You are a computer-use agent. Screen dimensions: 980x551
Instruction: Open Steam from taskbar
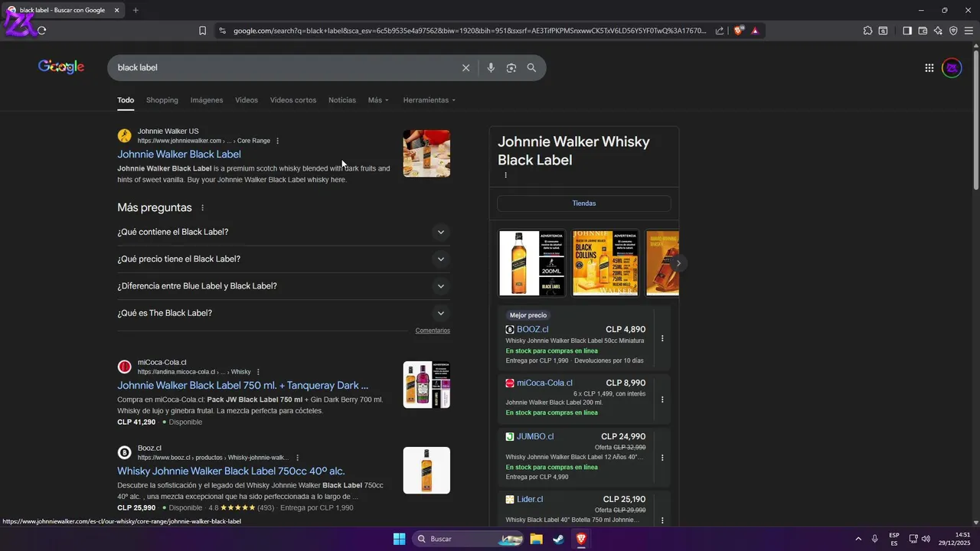pos(558,539)
